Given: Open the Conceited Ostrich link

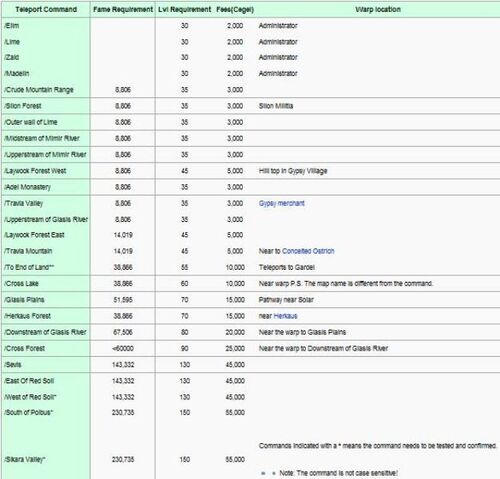Looking at the screenshot, I should (308, 251).
